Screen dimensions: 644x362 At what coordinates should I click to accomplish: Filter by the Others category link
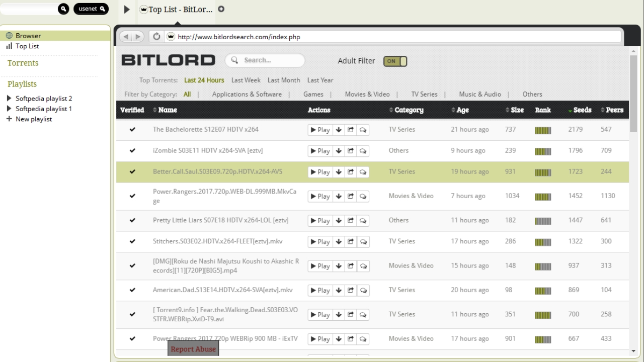(x=532, y=94)
